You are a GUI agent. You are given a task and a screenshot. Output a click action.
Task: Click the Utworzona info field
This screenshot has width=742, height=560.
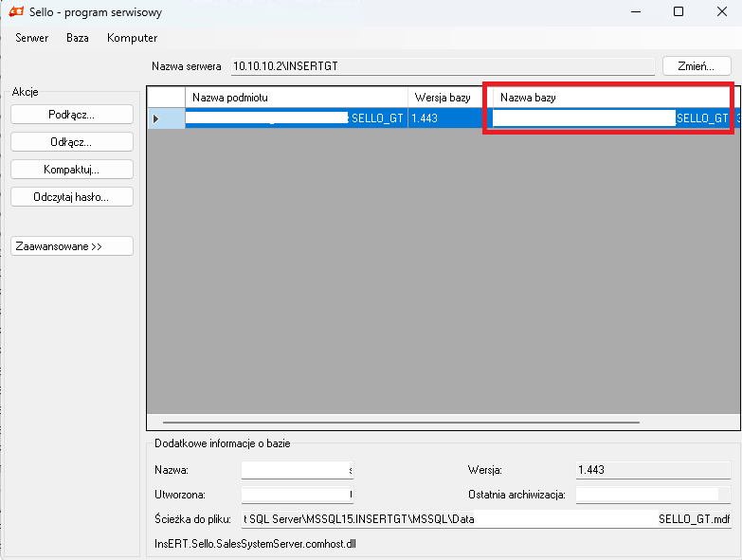[x=298, y=495]
